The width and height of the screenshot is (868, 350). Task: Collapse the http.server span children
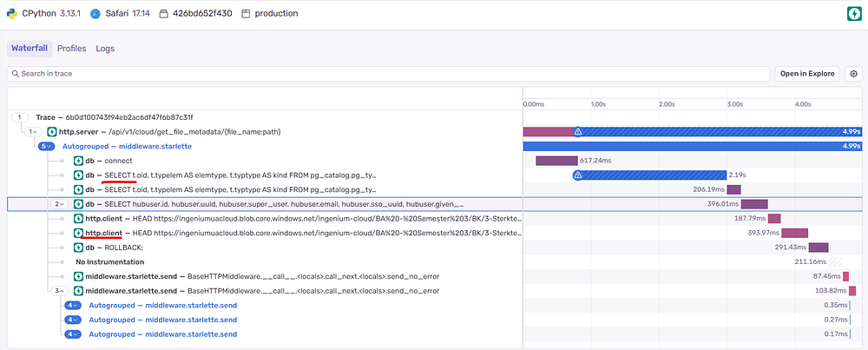(32, 132)
